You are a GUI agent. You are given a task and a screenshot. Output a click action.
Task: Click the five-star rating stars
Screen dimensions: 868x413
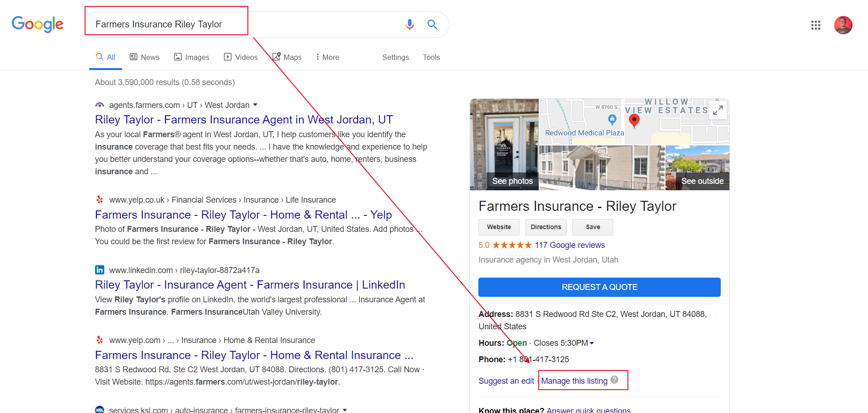[x=512, y=245]
